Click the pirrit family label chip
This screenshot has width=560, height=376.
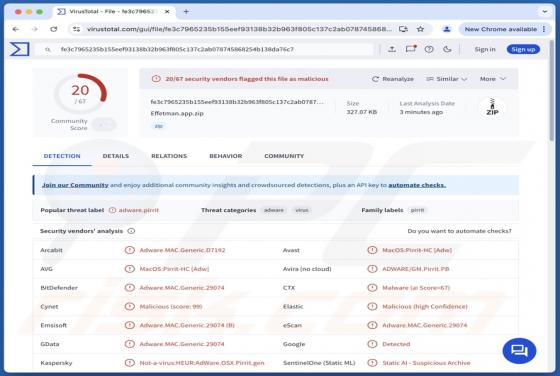pos(417,210)
